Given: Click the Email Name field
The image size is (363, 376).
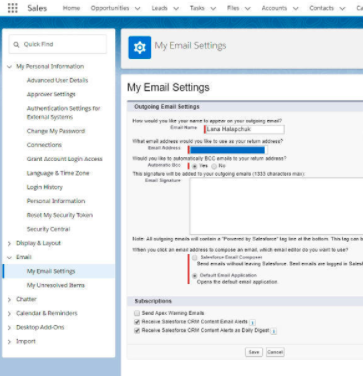Looking at the screenshot, I should (x=244, y=129).
